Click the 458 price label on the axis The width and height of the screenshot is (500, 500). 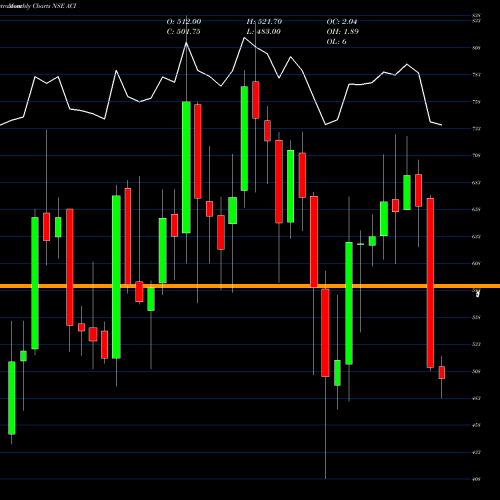tap(476, 425)
